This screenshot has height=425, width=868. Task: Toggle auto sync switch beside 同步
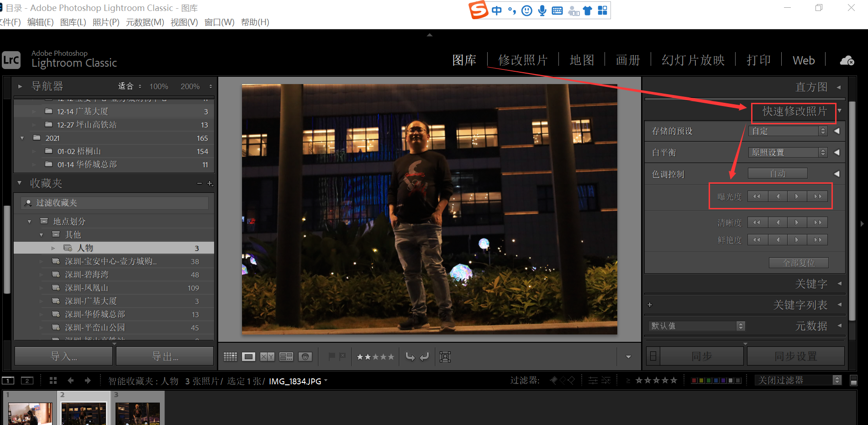(x=653, y=356)
